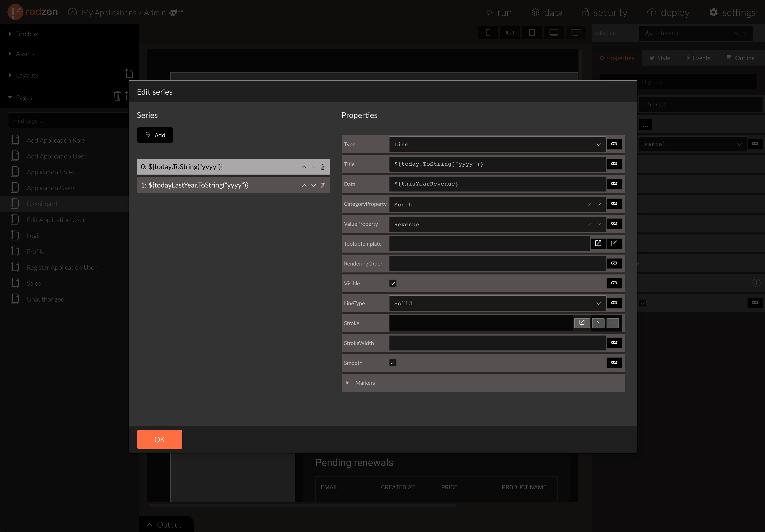
Task: Open Stroke color in expression editor
Action: coord(582,323)
